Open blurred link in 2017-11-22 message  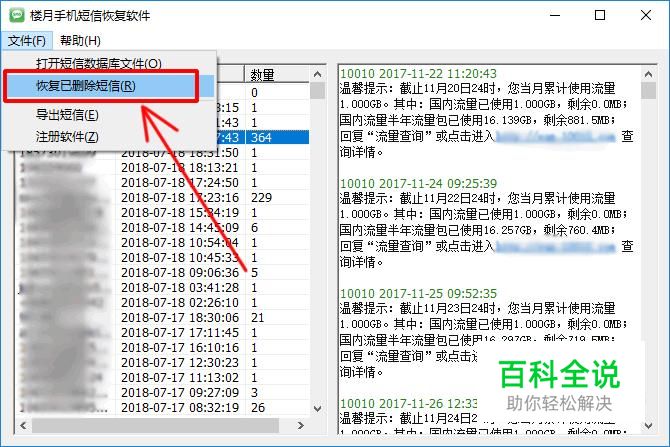(555, 137)
